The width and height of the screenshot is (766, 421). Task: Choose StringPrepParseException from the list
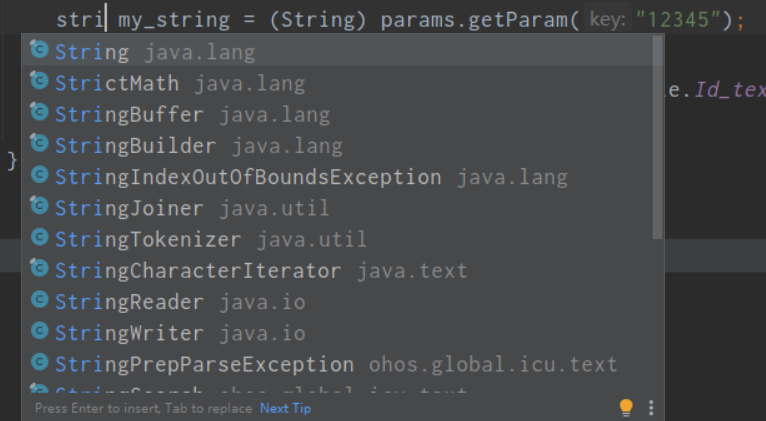click(x=204, y=364)
